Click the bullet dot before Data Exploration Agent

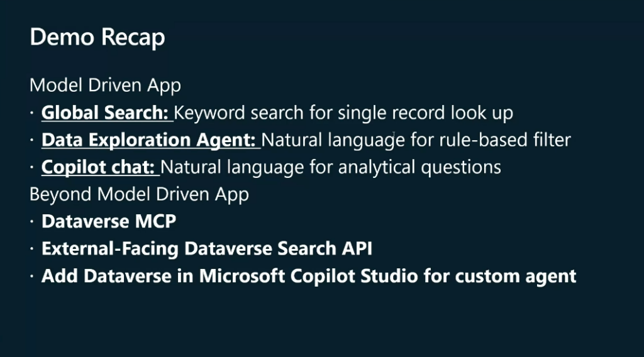click(x=32, y=140)
